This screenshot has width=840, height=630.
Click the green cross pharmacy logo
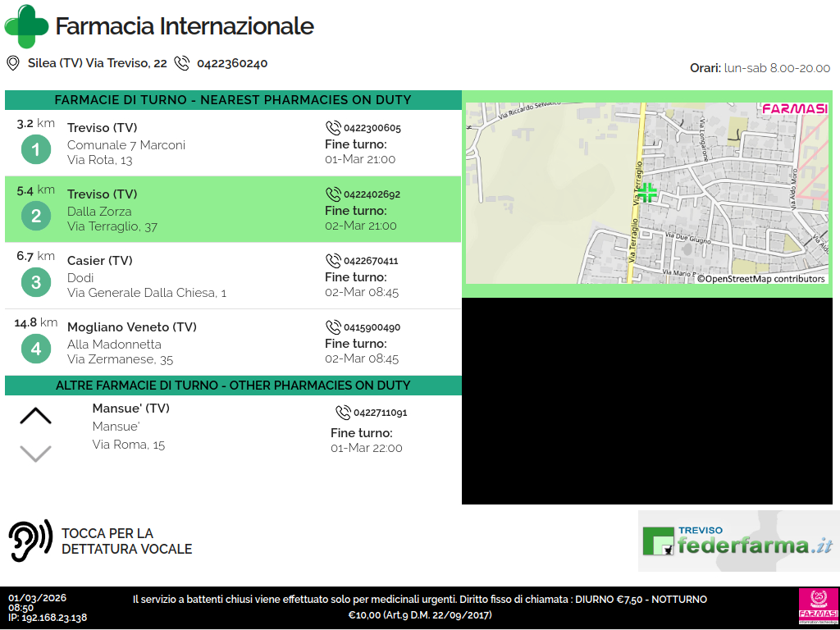26,25
